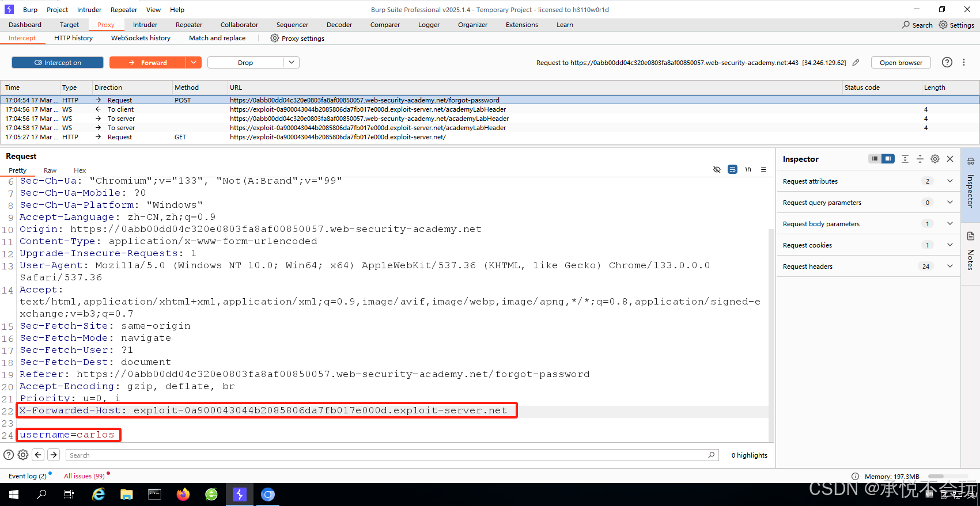980x506 pixels.
Task: Open the three-dot intercept options menu
Action: 964,62
